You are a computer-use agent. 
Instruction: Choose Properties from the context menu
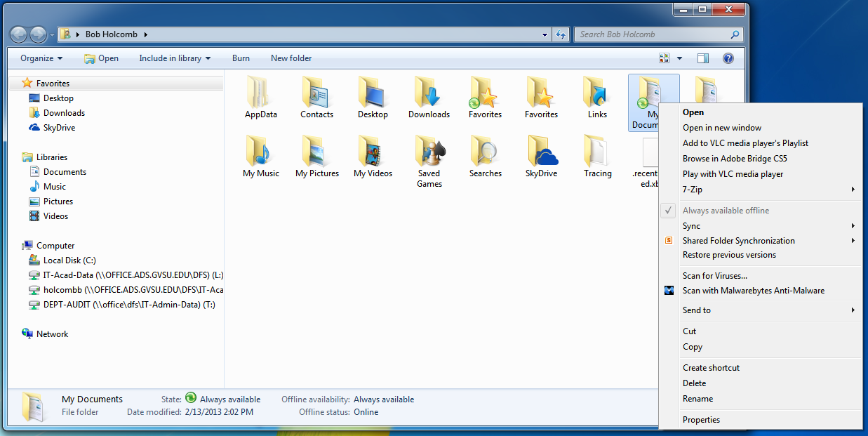(701, 420)
